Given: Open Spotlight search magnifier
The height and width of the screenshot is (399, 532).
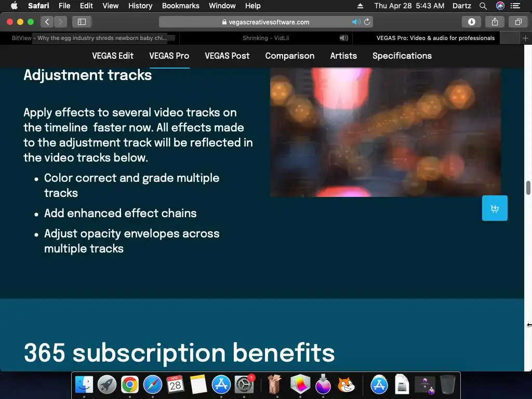Looking at the screenshot, I should click(483, 6).
